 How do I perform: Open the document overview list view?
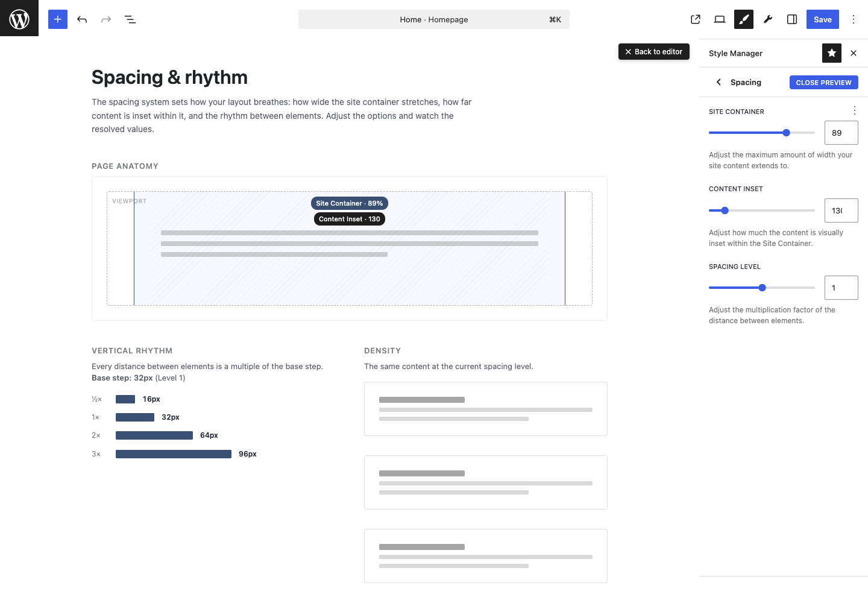coord(130,19)
